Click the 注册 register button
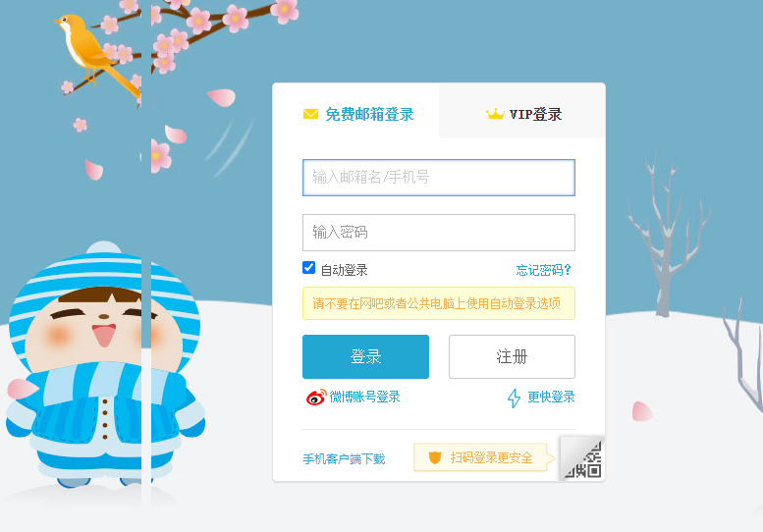 (512, 356)
